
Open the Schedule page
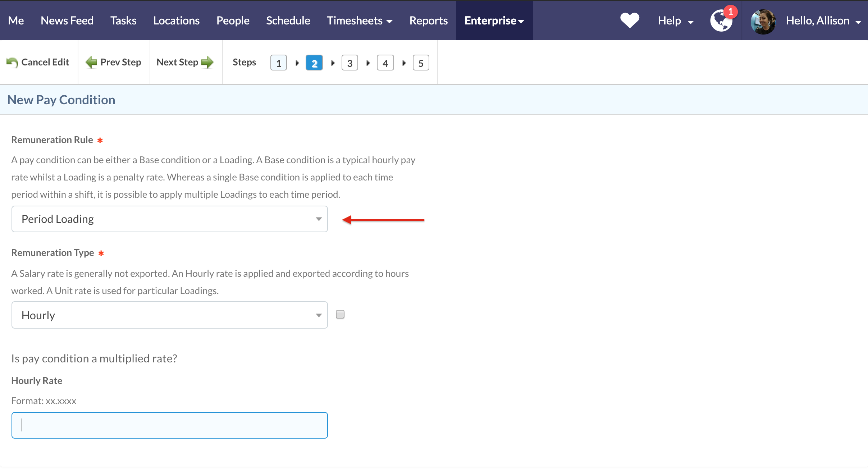point(288,21)
